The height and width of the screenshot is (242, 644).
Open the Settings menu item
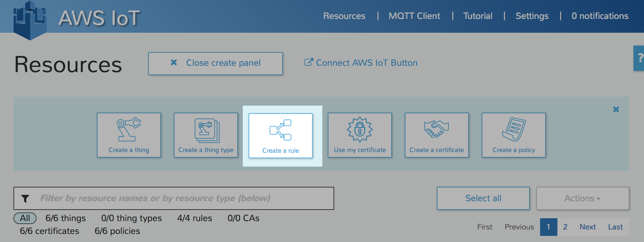(532, 16)
